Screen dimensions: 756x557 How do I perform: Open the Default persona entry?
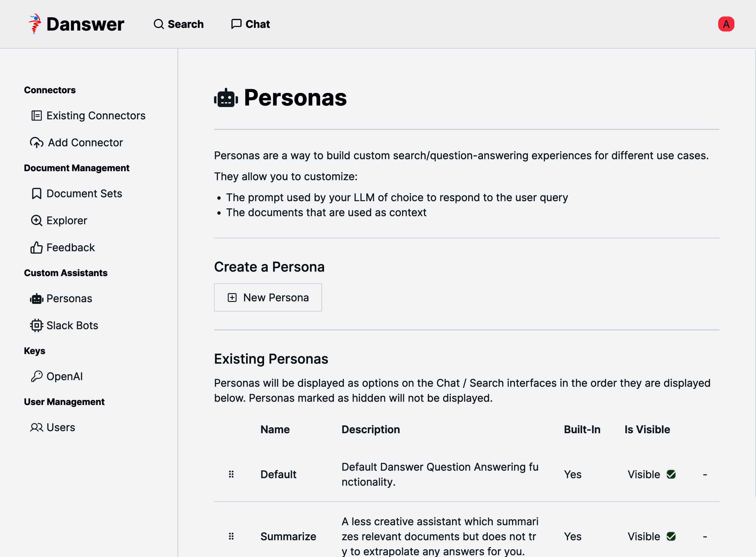(x=278, y=474)
